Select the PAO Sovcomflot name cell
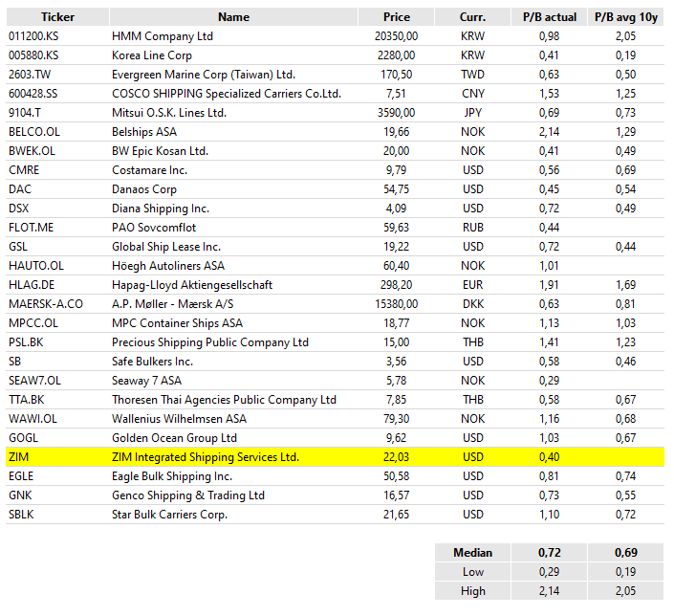This screenshot has height=616, width=674. [x=233, y=228]
